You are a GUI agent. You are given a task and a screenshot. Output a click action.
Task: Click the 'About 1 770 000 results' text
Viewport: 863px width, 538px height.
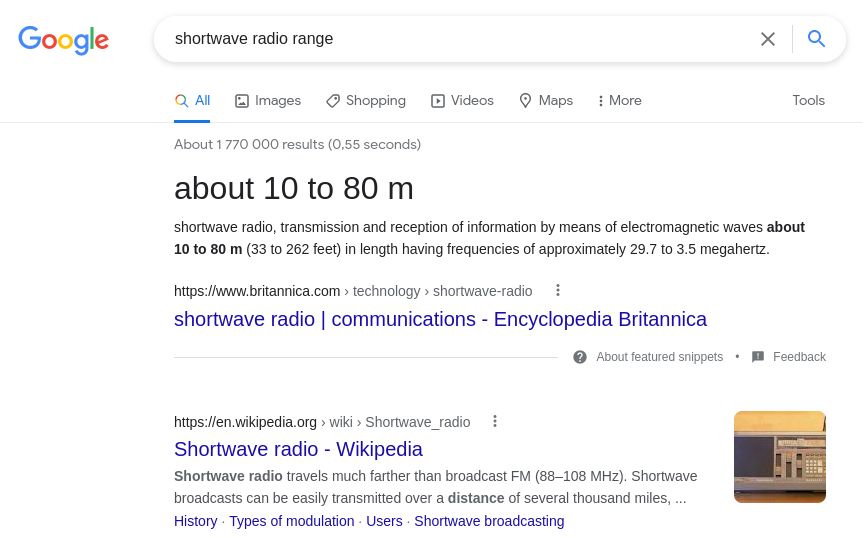[x=297, y=144]
